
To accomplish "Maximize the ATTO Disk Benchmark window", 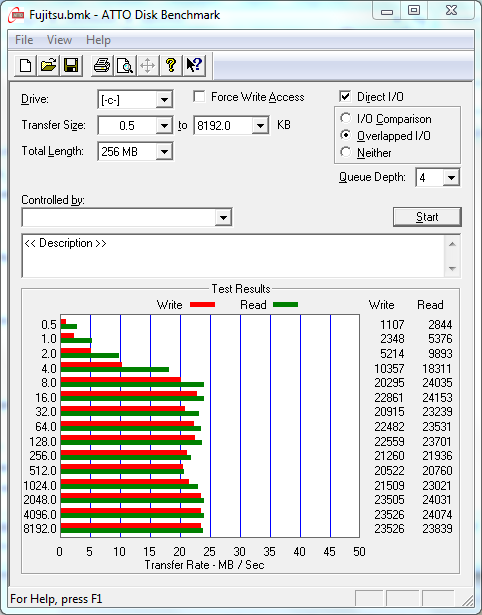I will tap(414, 11).
